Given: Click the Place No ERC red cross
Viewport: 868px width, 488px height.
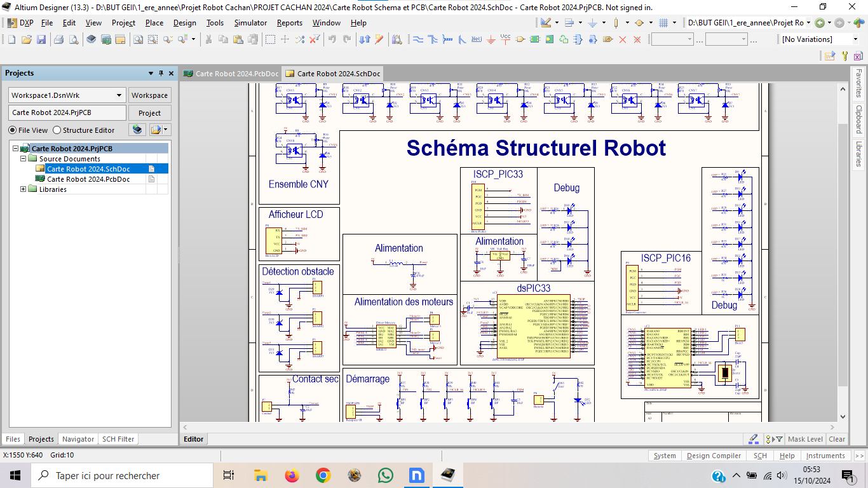Looking at the screenshot, I should tap(622, 39).
